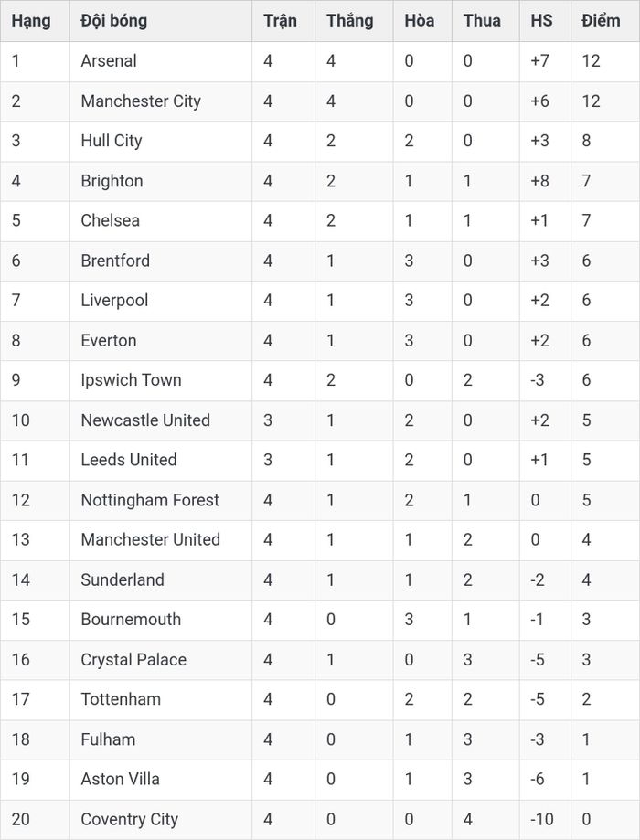
Task: Click the Hòa column header
Action: point(419,21)
